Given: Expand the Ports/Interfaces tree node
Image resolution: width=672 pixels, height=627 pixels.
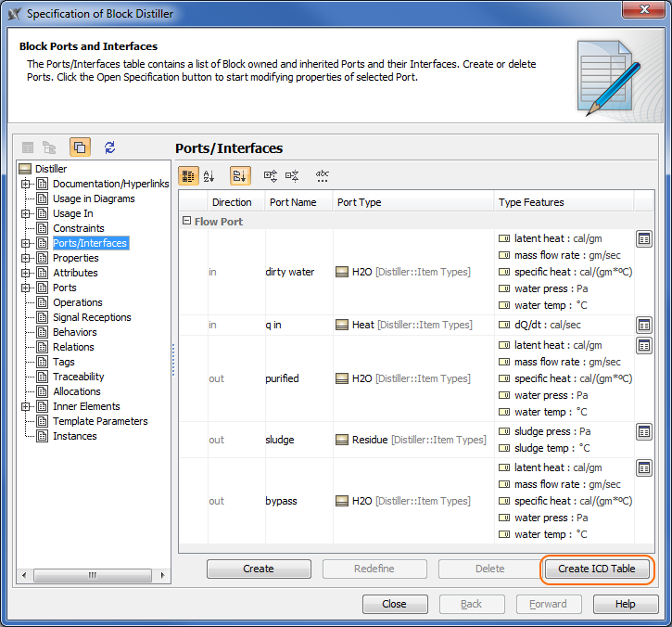Looking at the screenshot, I should point(26,243).
